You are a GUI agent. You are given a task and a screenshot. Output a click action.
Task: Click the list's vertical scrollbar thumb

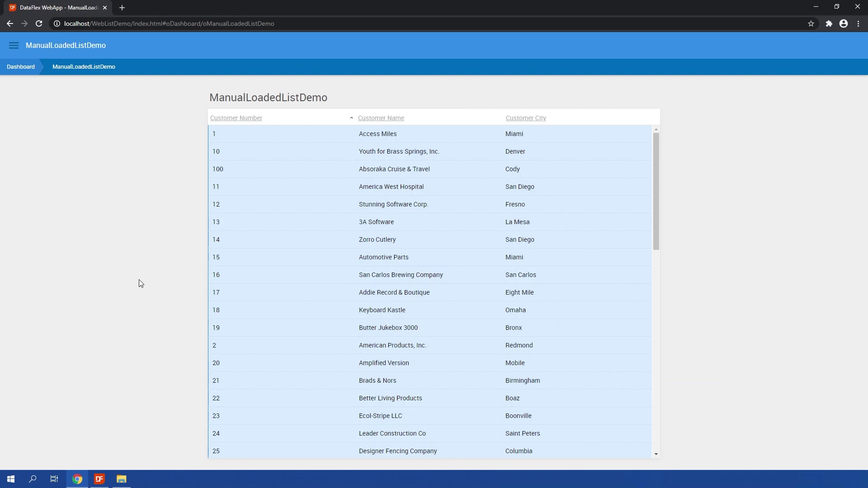tap(656, 191)
